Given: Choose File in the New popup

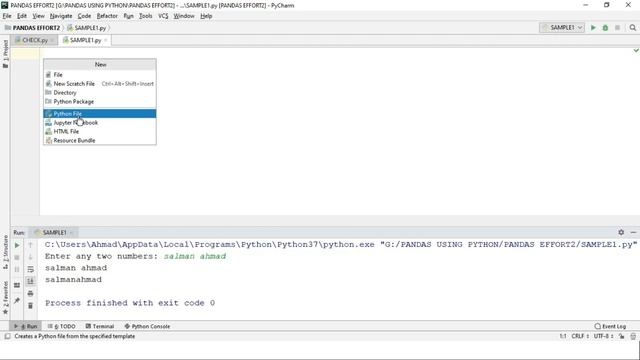Looking at the screenshot, I should (x=100, y=75).
